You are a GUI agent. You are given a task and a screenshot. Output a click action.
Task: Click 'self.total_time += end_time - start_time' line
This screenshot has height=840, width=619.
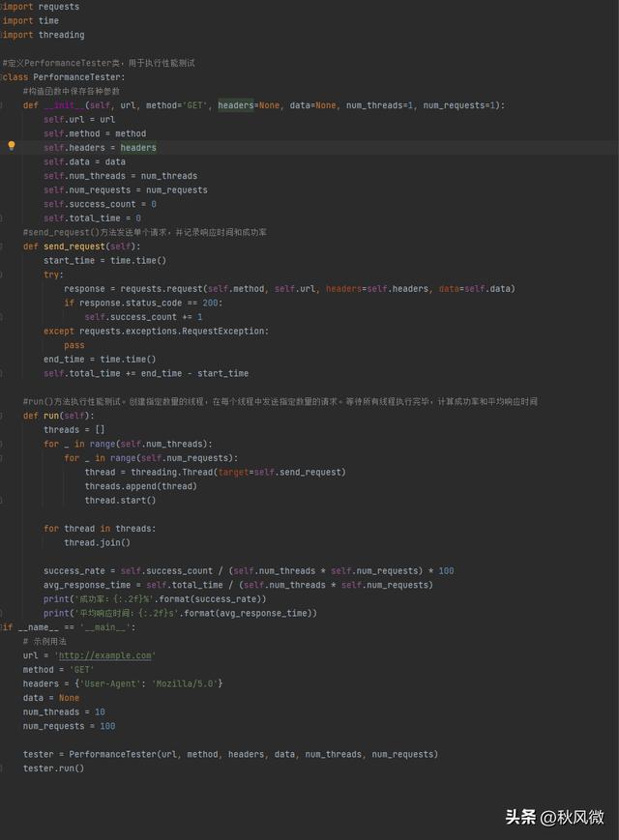pos(146,373)
